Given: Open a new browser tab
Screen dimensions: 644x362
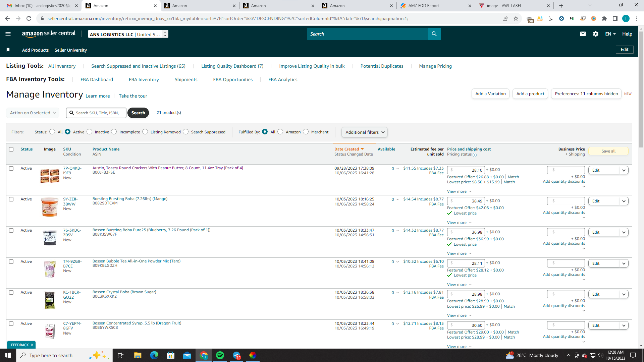Looking at the screenshot, I should (x=561, y=6).
